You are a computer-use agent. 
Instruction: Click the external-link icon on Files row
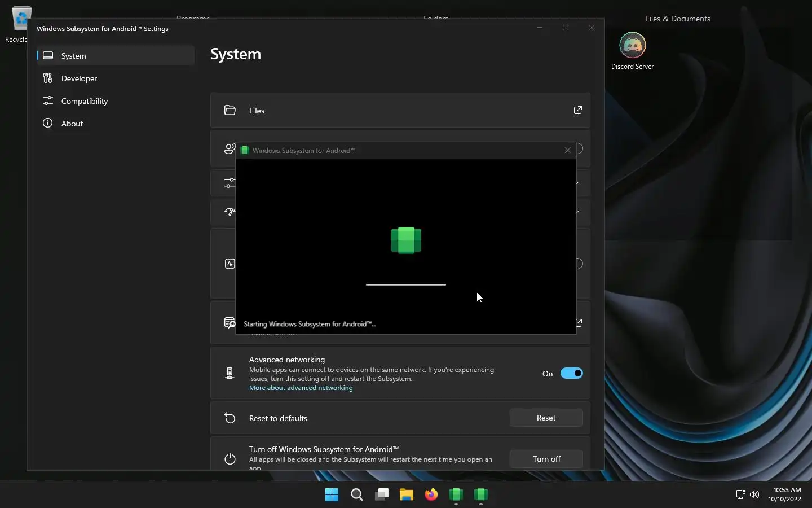click(x=578, y=110)
